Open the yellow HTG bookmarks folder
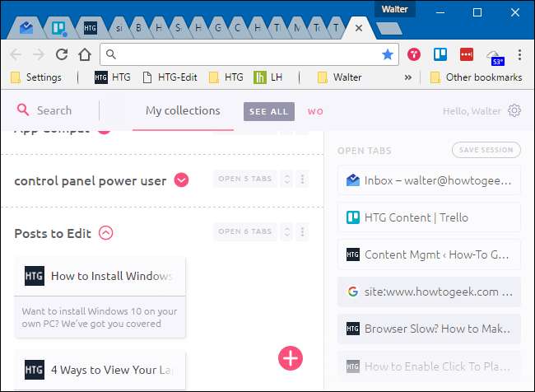The image size is (535, 392). point(226,77)
